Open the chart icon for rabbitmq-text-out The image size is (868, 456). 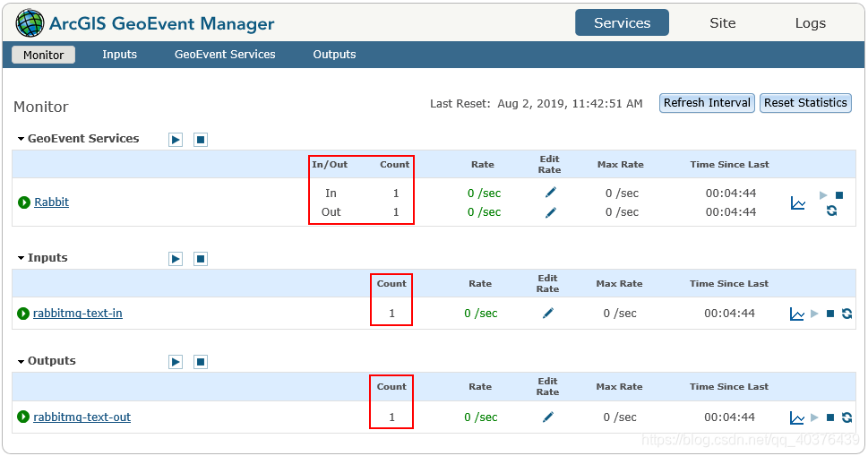click(796, 417)
